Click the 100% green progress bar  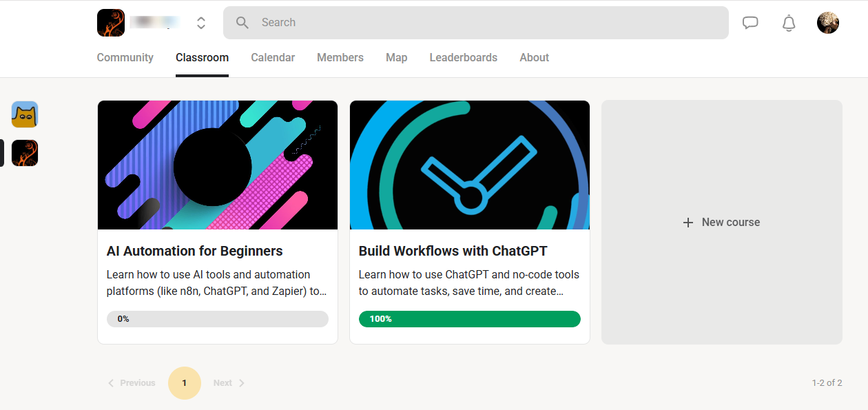[470, 319]
